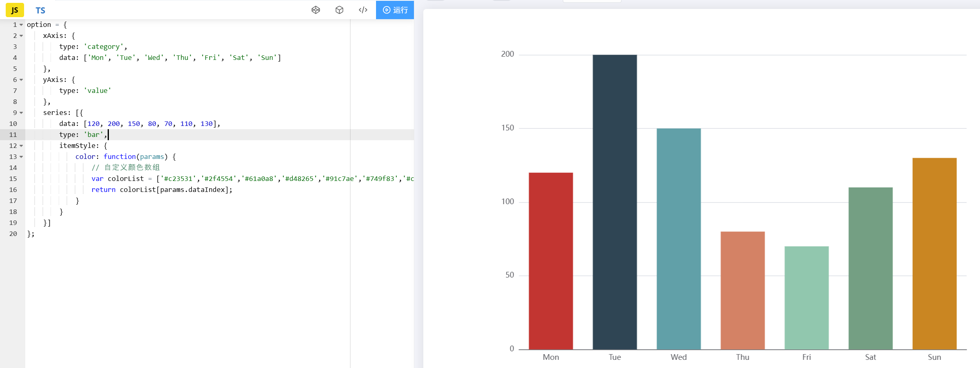The width and height of the screenshot is (980, 368).
Task: Show full code with the </> icon
Action: (363, 10)
